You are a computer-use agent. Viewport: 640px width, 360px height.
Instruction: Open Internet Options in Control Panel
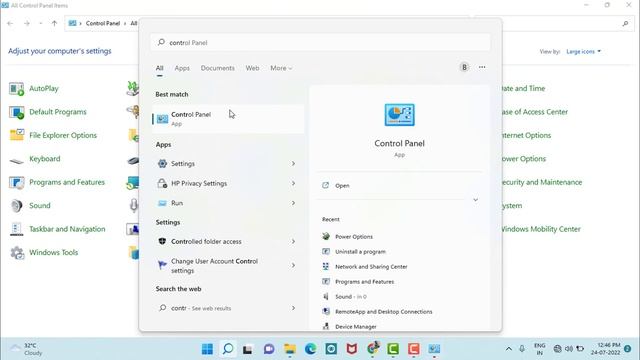pos(527,136)
